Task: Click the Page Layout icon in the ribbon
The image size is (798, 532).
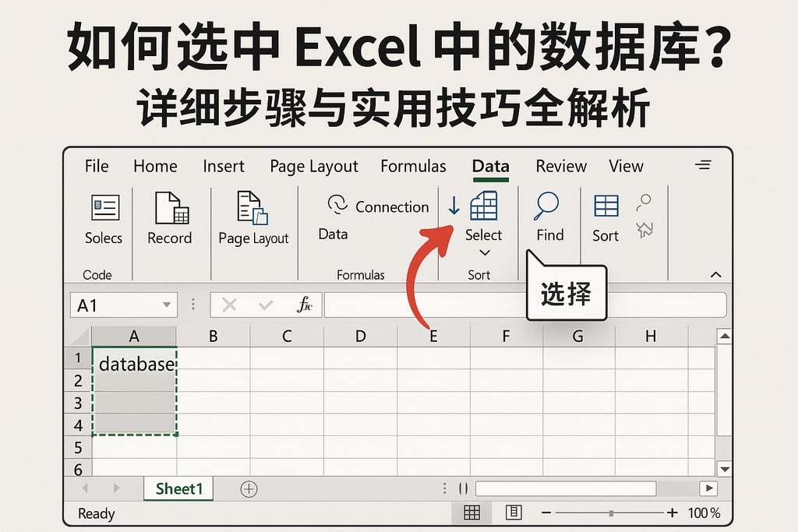Action: (252, 207)
